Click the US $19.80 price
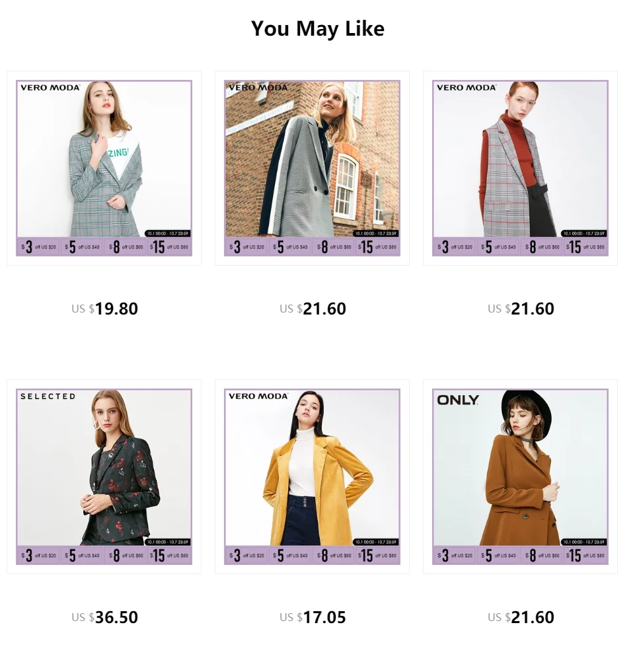 pyautogui.click(x=104, y=309)
